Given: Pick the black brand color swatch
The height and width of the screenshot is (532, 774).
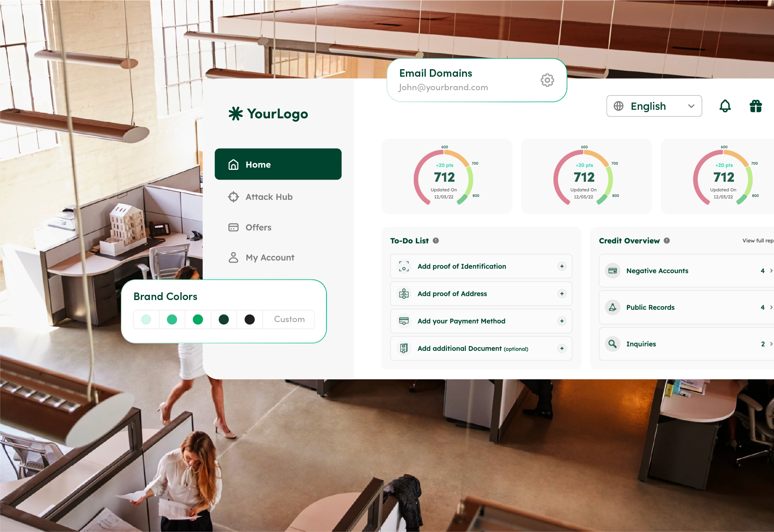Looking at the screenshot, I should [x=249, y=319].
